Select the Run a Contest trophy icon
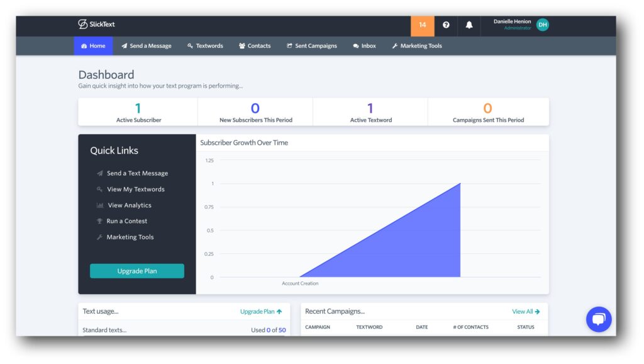This screenshot has height=364, width=644. tap(99, 220)
